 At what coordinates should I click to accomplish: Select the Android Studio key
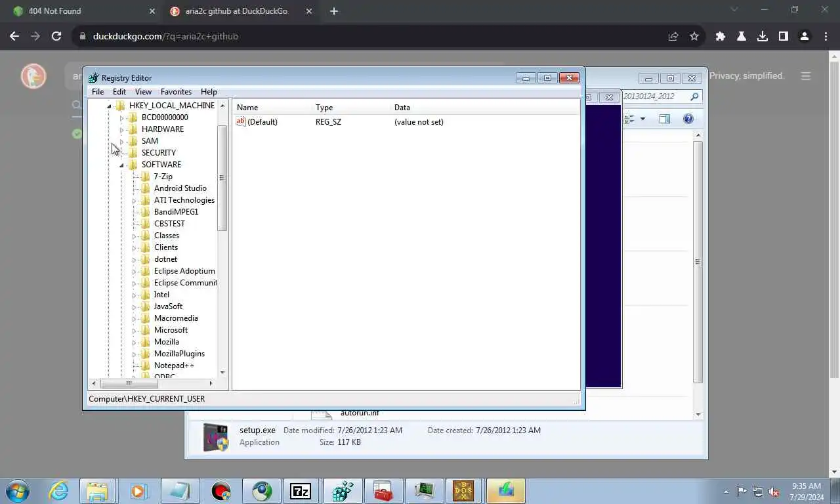click(x=180, y=188)
